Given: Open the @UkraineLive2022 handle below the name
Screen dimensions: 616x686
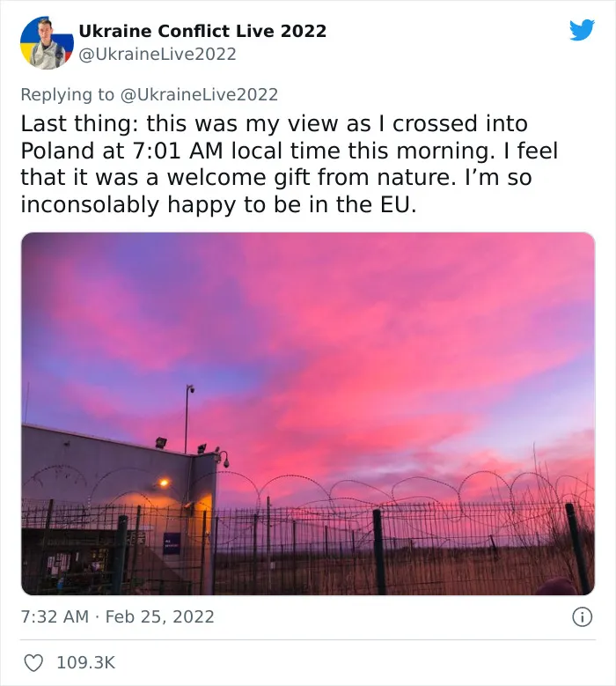Looking at the screenshot, I should [x=158, y=55].
